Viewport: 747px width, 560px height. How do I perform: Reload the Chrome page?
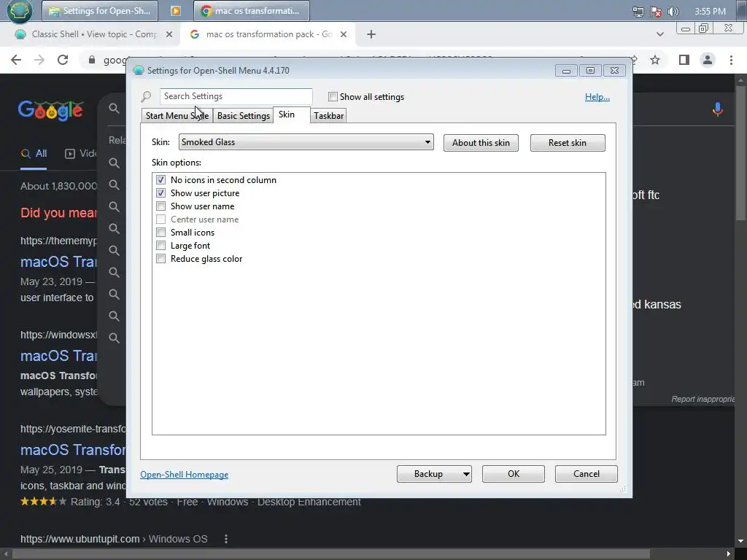click(x=63, y=60)
